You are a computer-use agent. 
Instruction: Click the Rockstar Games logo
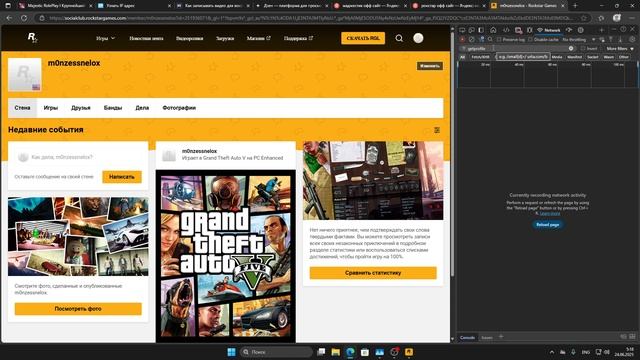pos(32,38)
